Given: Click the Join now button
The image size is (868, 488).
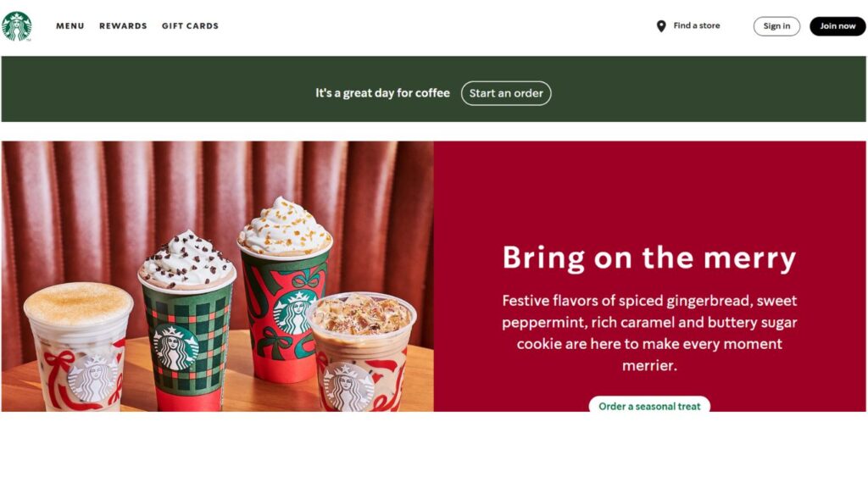Looking at the screenshot, I should (x=837, y=26).
